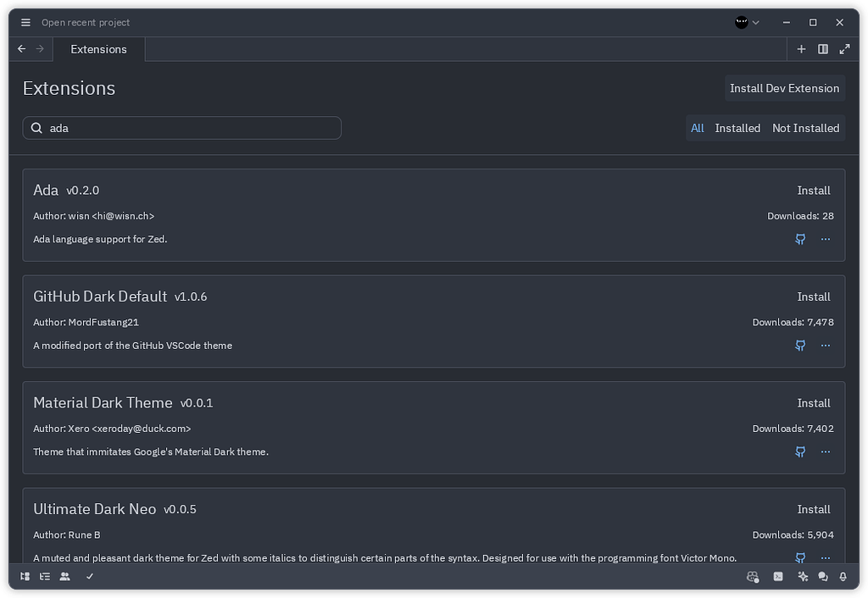
Task: Close the Zed window
Action: [x=839, y=22]
